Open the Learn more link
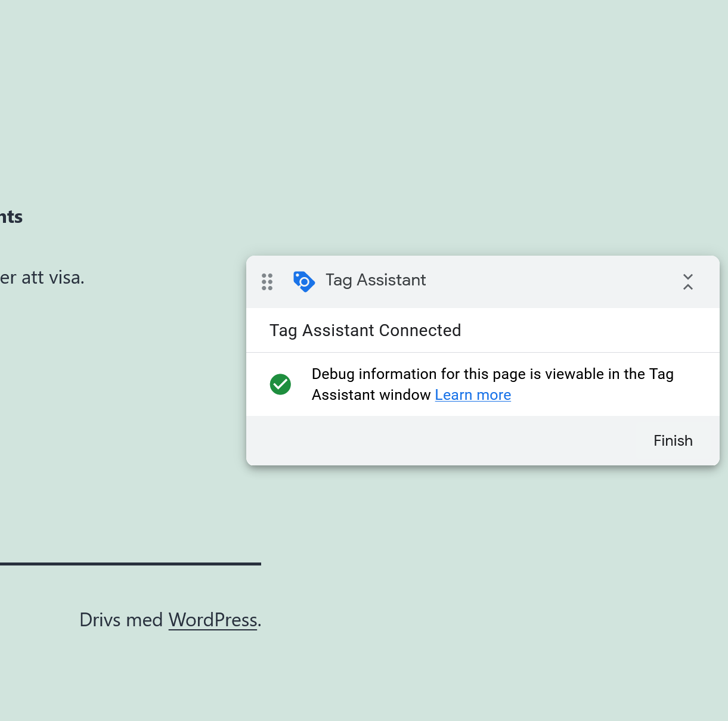Screen dimensions: 728x721 [x=473, y=395]
